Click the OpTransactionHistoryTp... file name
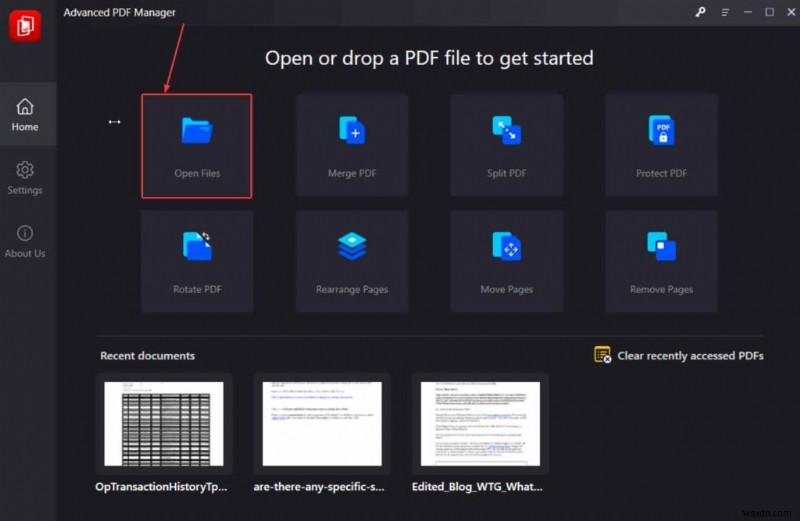 (161, 487)
